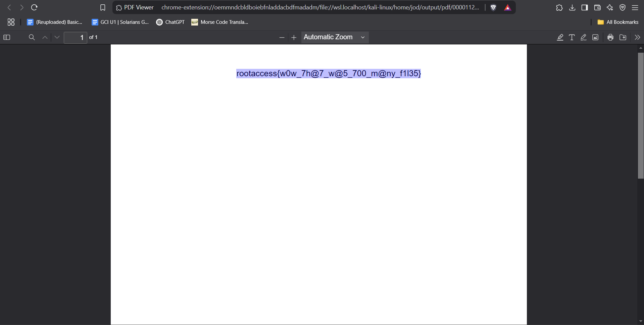Select the add text annotation tool
The width and height of the screenshot is (644, 325).
572,37
